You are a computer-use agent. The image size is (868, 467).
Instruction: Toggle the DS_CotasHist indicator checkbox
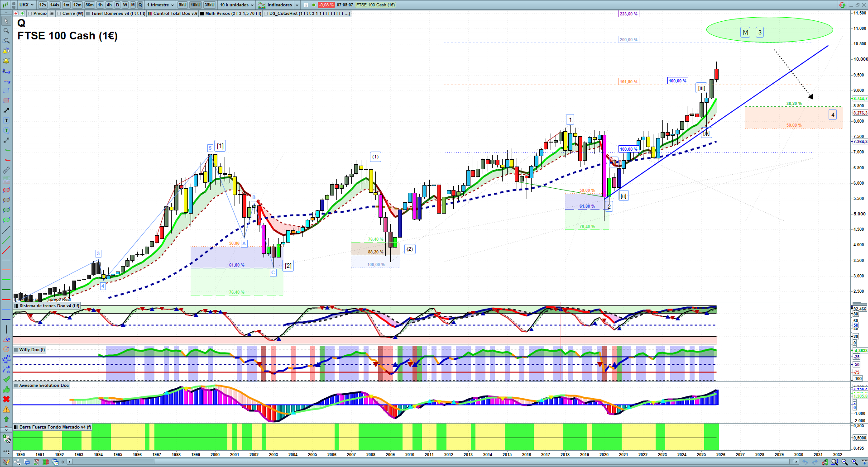point(266,14)
